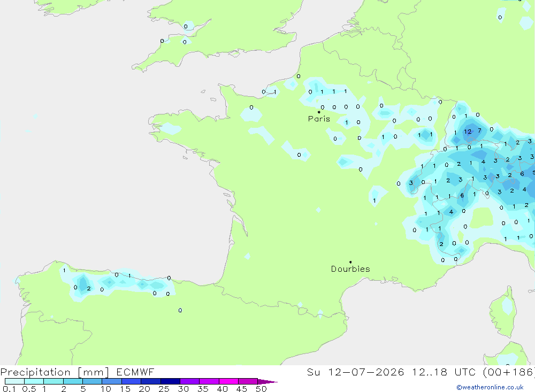
Task: Pick the 5–10 mm legend swatch
Action: (92, 381)
